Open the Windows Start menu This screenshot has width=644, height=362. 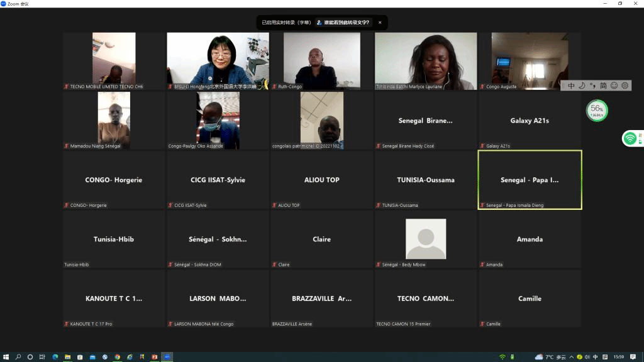pos(6,357)
